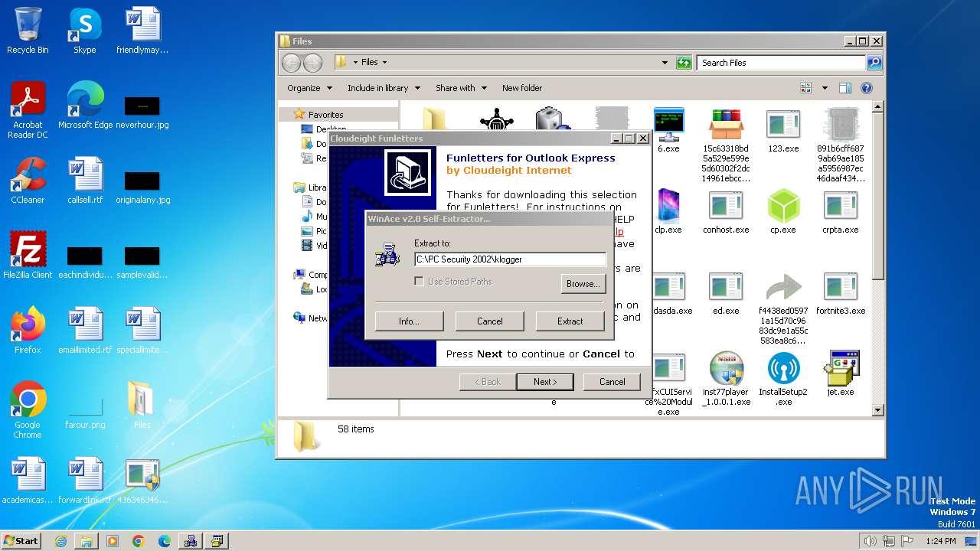Image resolution: width=980 pixels, height=551 pixels.
Task: Open Windows Media Player taskbar icon
Action: coord(113,541)
